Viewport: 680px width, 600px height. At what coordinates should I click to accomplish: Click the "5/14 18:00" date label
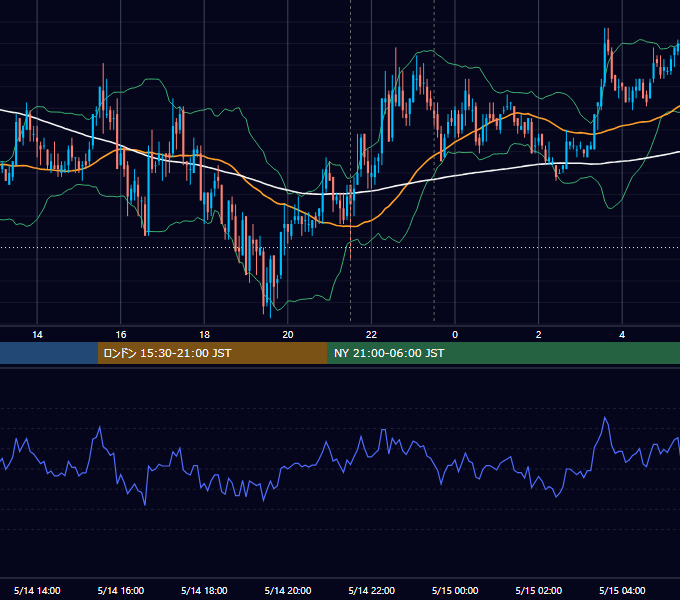(204, 590)
